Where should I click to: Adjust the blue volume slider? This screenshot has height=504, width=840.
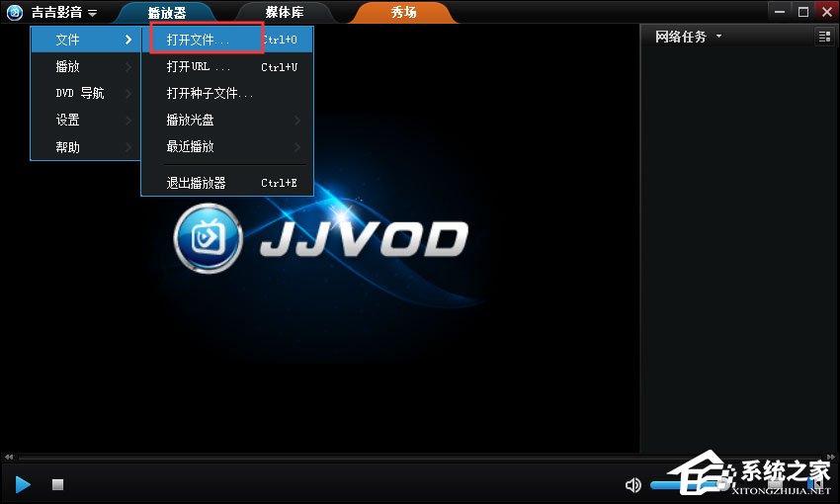(x=691, y=485)
